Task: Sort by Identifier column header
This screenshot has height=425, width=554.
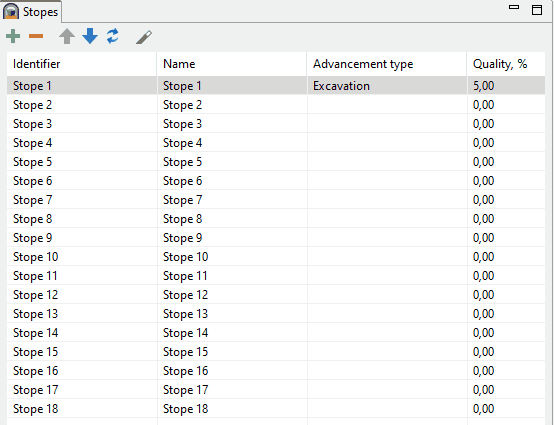Action: click(82, 64)
